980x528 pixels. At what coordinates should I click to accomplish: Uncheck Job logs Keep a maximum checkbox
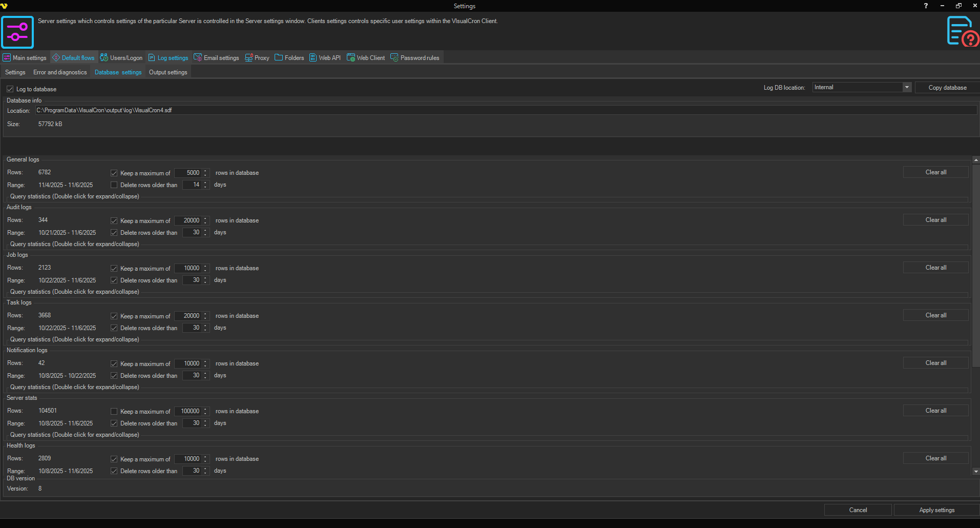pyautogui.click(x=114, y=269)
